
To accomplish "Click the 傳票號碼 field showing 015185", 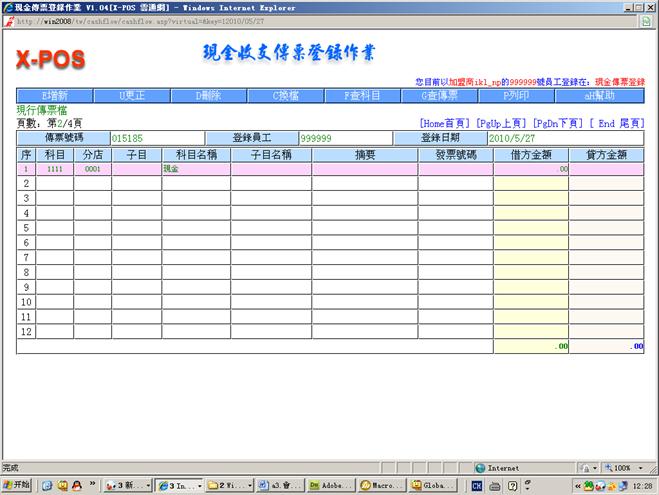I will coord(157,138).
